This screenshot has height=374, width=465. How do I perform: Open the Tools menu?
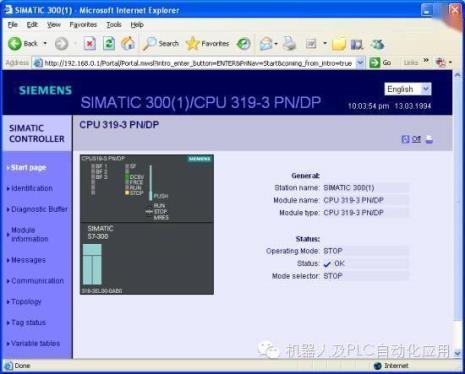point(114,25)
